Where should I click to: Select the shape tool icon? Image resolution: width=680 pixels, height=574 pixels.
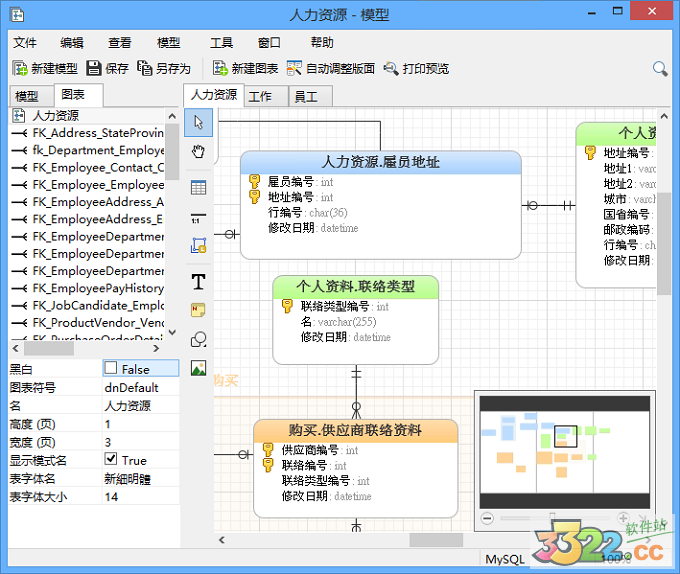pyautogui.click(x=199, y=339)
